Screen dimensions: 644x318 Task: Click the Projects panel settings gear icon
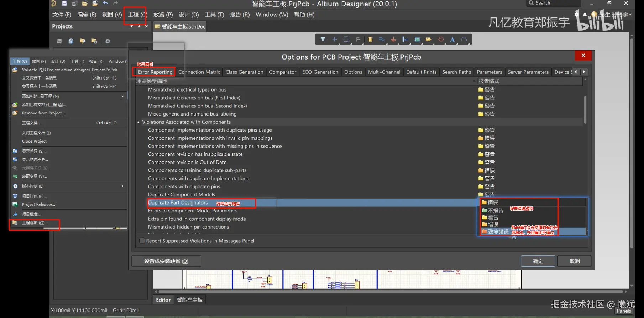click(x=108, y=41)
